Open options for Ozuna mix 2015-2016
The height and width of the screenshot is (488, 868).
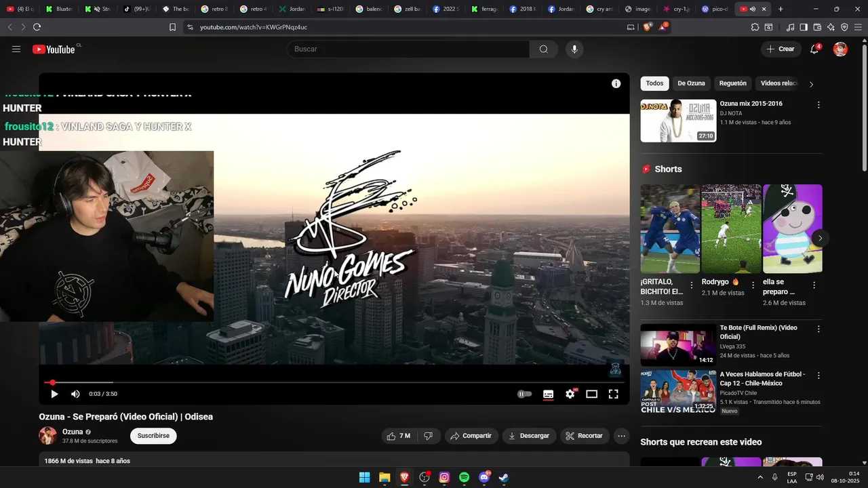(x=818, y=105)
